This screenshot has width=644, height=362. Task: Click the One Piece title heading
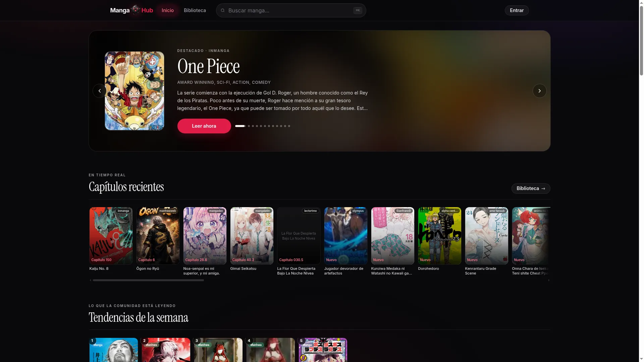click(208, 66)
